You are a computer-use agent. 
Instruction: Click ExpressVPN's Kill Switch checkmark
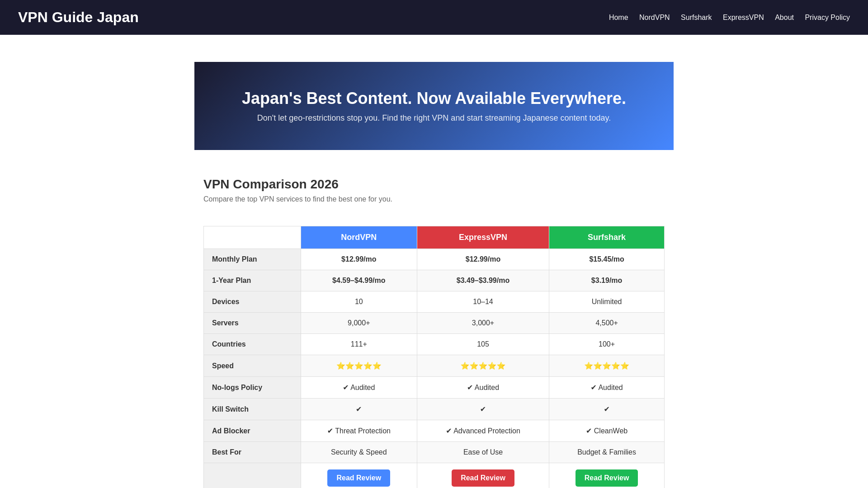483,409
